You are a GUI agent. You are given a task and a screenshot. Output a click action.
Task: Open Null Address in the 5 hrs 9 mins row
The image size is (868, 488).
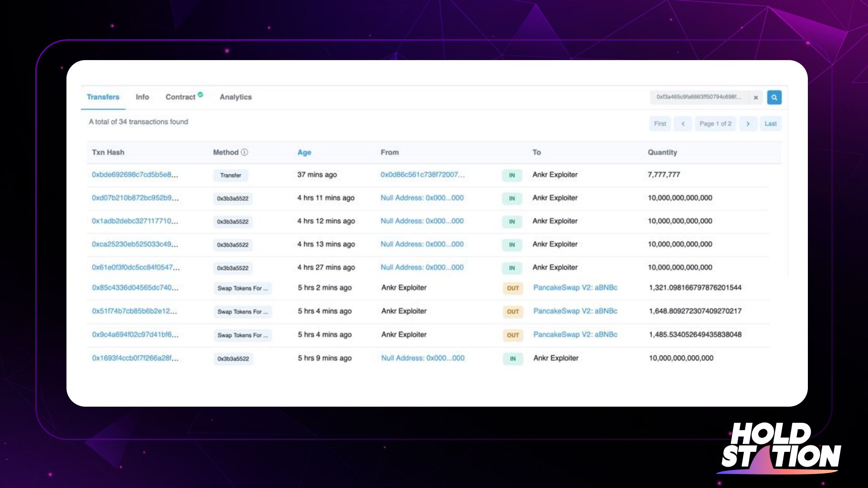[x=423, y=358]
